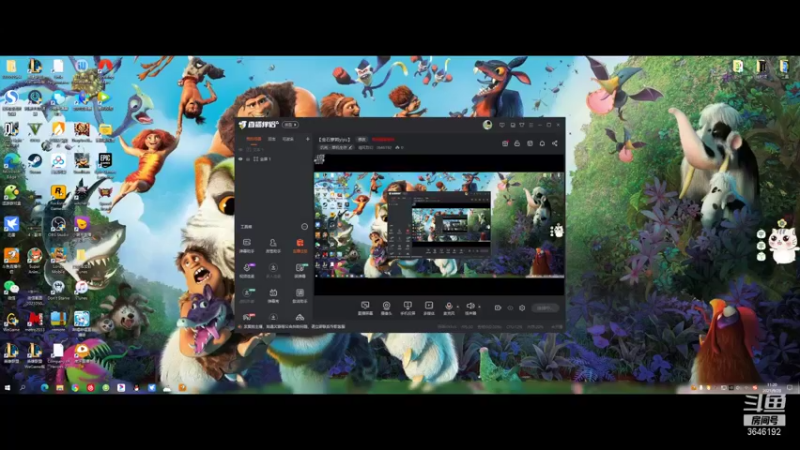Click the speaker icon in bottom toolbar
The height and width of the screenshot is (450, 800).
[x=470, y=307]
